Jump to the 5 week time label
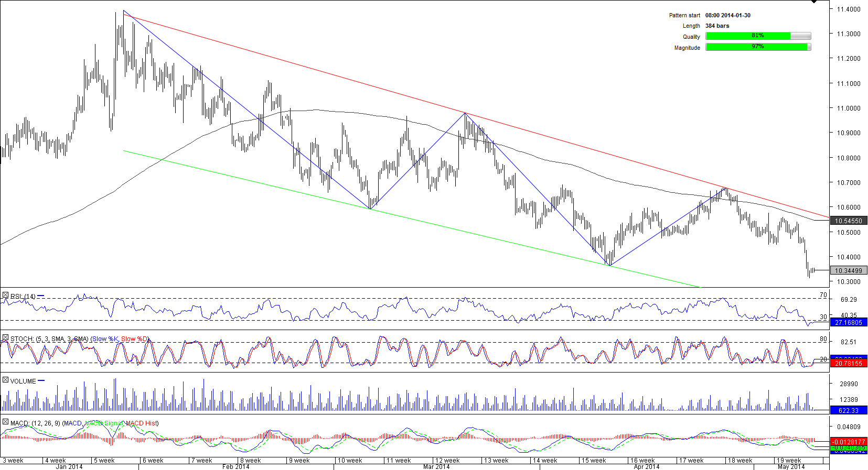The height and width of the screenshot is (470, 868). 104,461
